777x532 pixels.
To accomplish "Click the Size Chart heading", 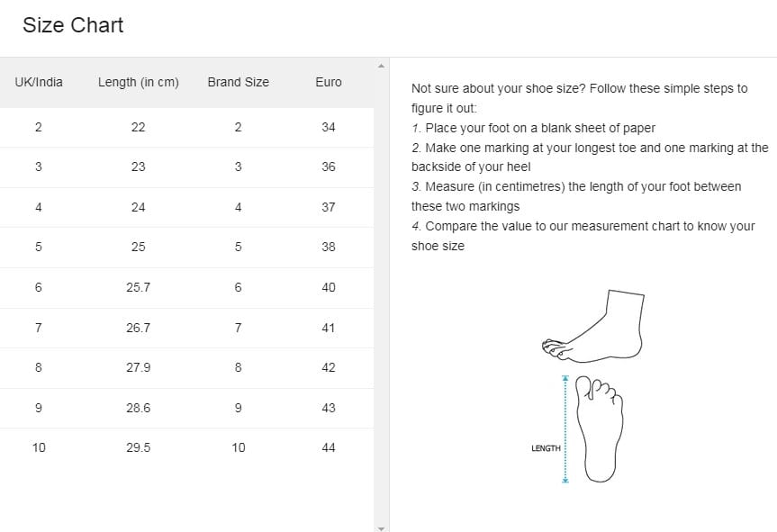I will [x=73, y=25].
